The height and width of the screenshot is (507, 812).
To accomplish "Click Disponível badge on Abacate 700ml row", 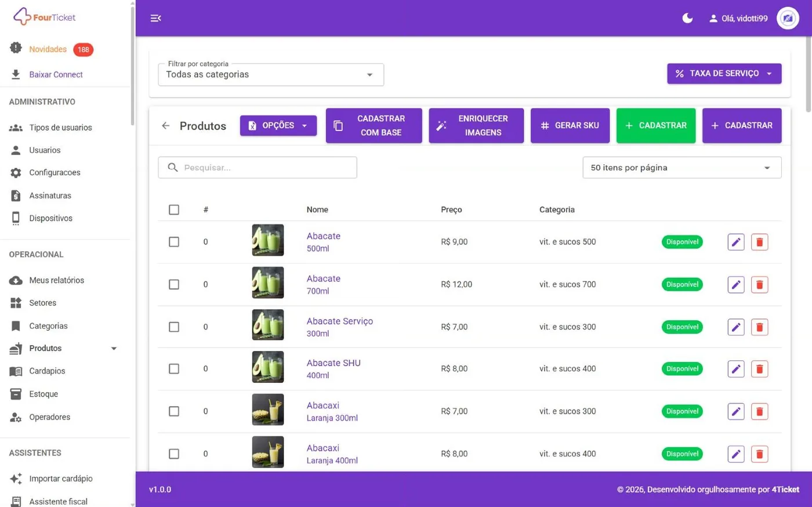I will [682, 284].
